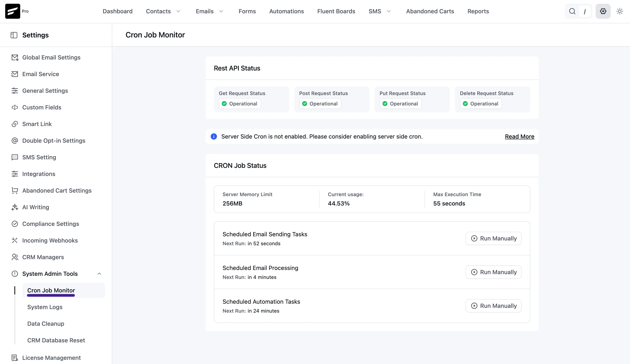
Task: Click the CRM Managers people icon
Action: coord(15,257)
